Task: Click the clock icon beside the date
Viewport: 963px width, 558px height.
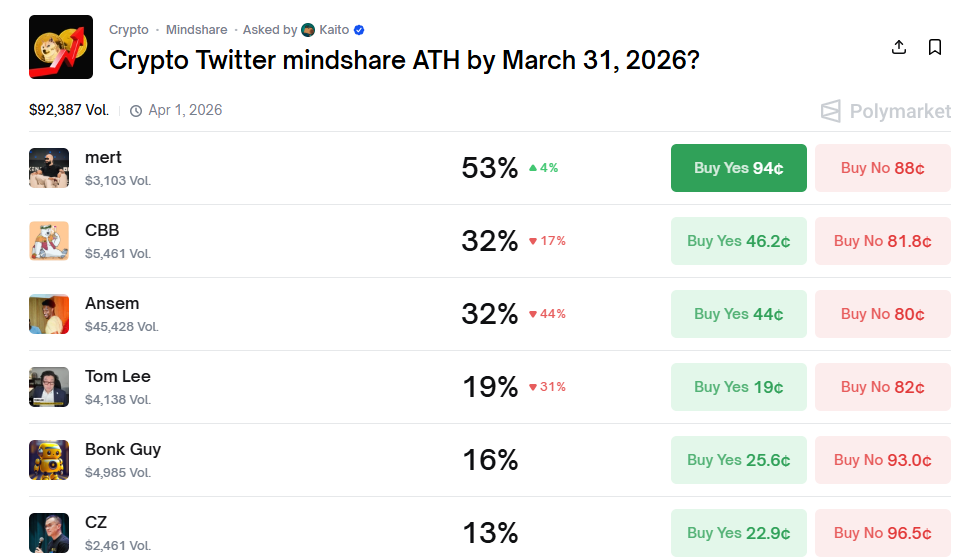Action: 136,111
